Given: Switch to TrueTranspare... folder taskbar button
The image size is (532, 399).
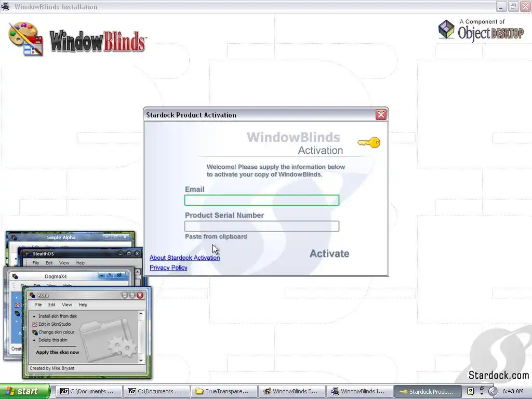Looking at the screenshot, I should coord(224,391).
